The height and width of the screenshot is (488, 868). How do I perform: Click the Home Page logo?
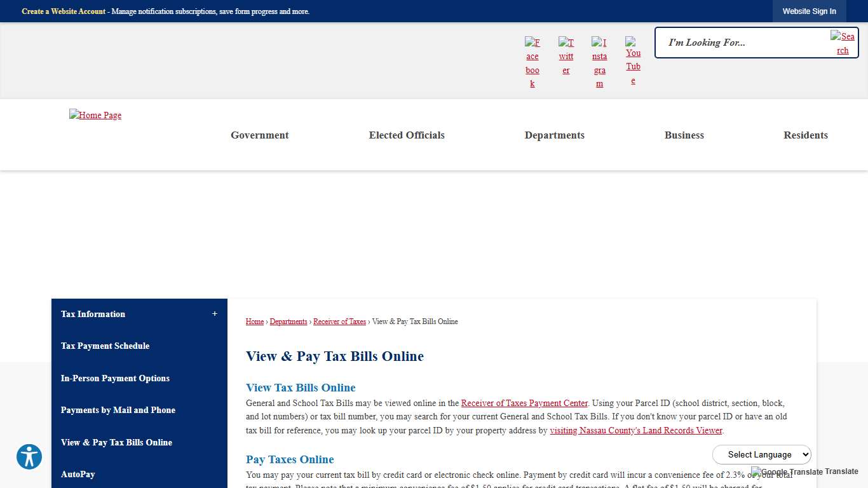coord(95,115)
